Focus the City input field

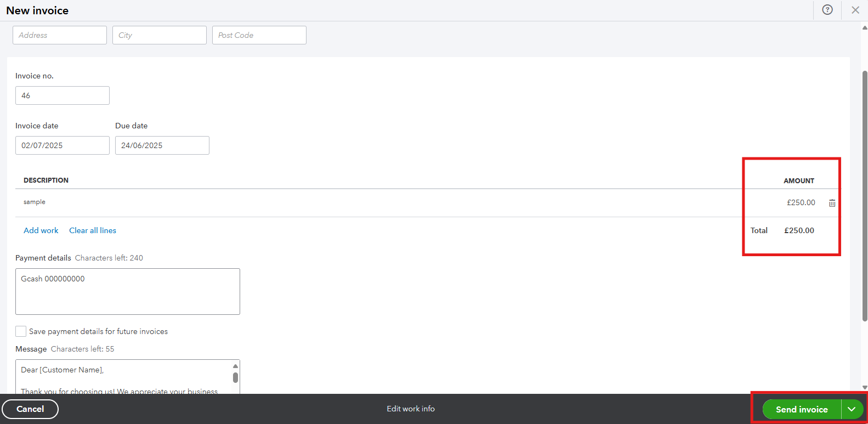pos(160,35)
